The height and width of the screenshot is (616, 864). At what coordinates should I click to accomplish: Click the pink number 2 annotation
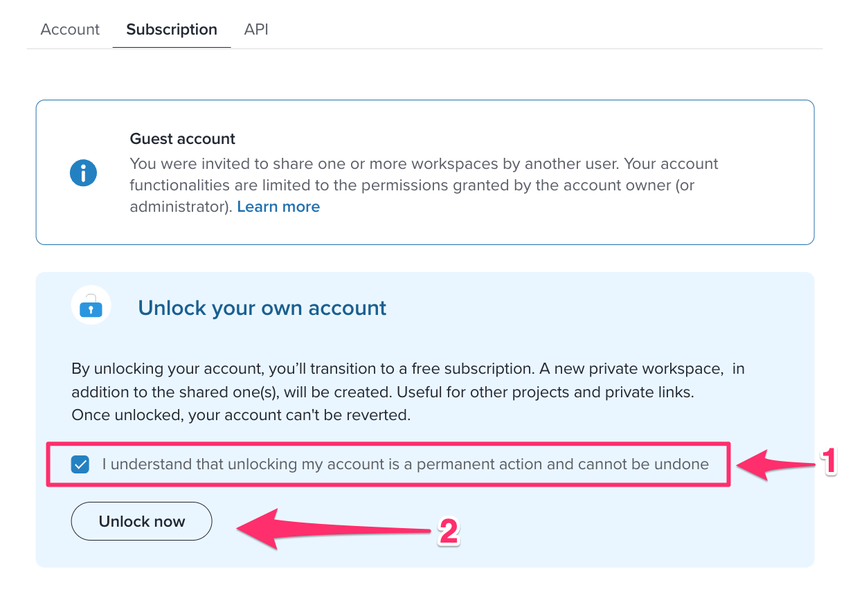(x=449, y=532)
